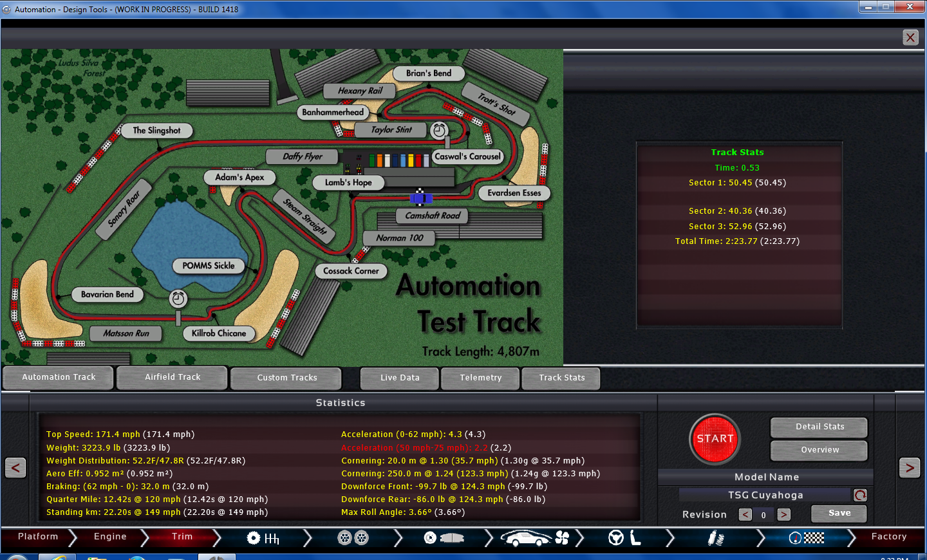Click the Norman 100 label
This screenshot has height=560, width=927.
point(400,238)
